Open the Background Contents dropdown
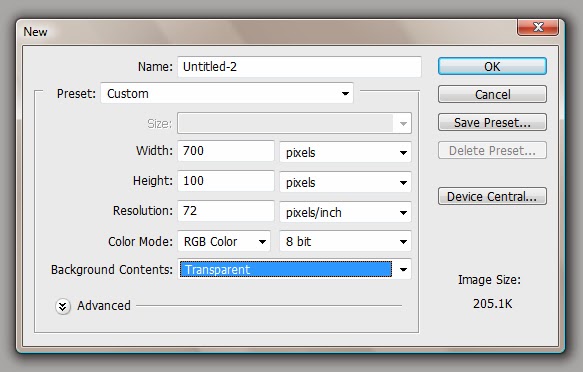The height and width of the screenshot is (372, 583). (x=294, y=269)
